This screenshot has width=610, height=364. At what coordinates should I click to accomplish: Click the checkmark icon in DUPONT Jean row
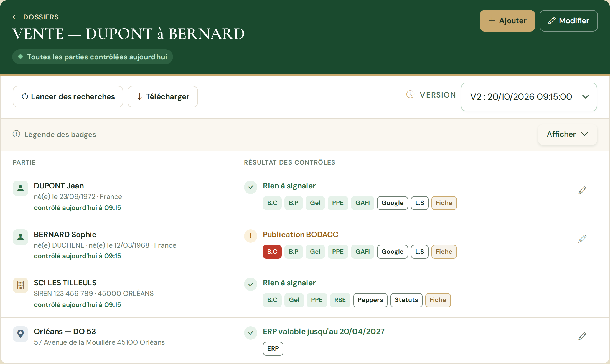[251, 187]
